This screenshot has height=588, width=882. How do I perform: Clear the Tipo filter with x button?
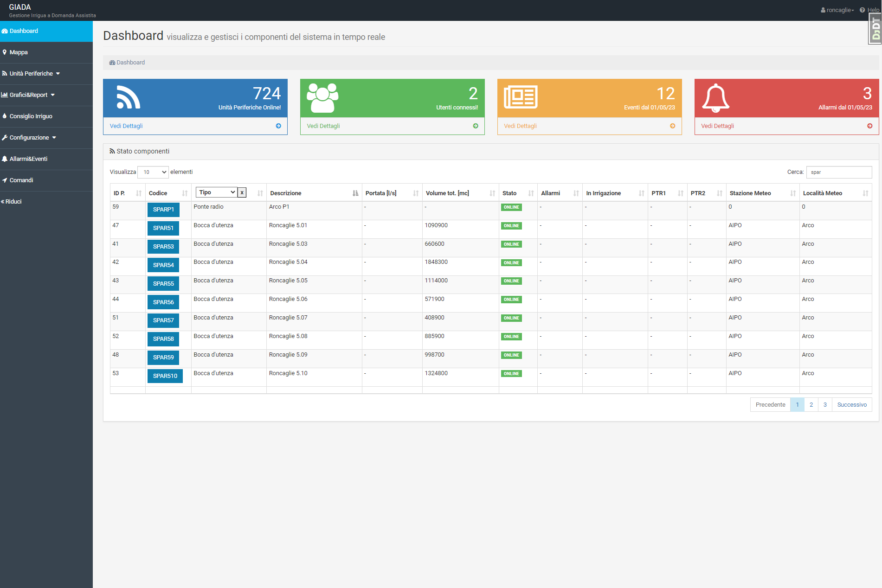tap(242, 192)
